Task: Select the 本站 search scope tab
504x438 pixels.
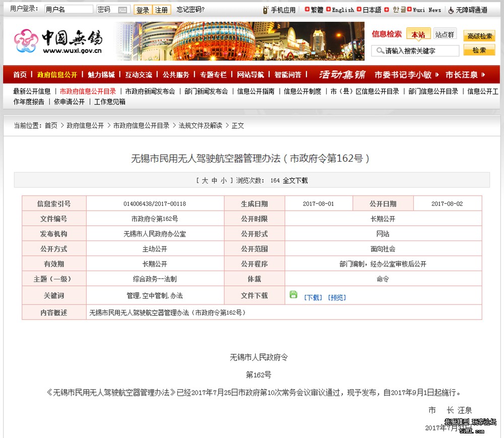Action: point(418,34)
